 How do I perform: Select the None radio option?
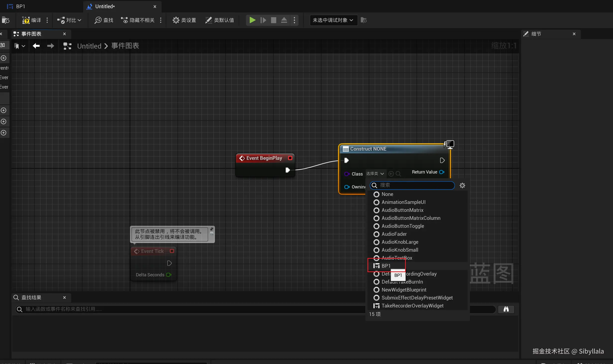coord(387,194)
